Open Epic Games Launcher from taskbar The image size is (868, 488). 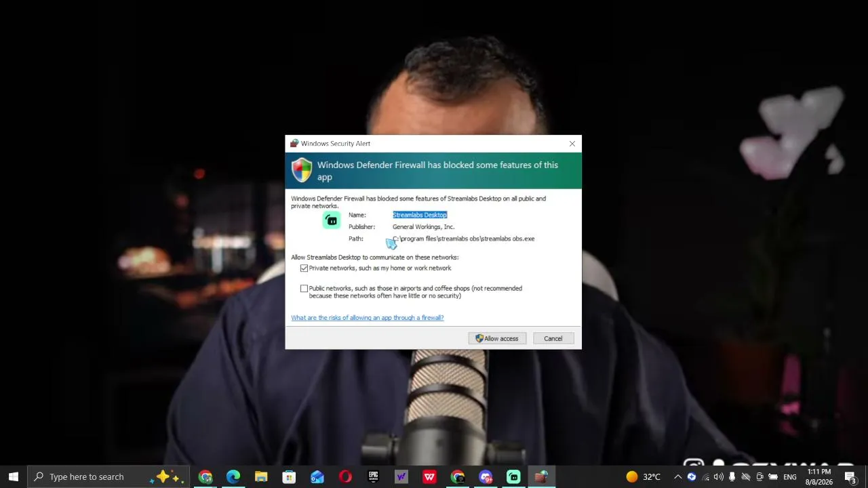pyautogui.click(x=373, y=476)
